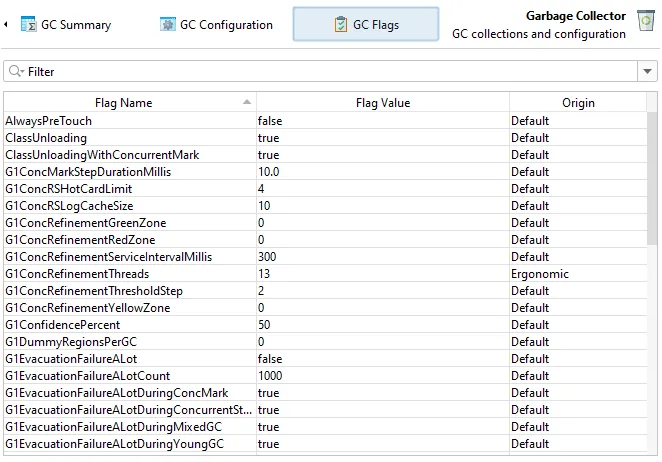Screen dimensions: 662x462
Task: Select the G1ConcMarkStepDurationMillis flag
Action: click(x=88, y=172)
